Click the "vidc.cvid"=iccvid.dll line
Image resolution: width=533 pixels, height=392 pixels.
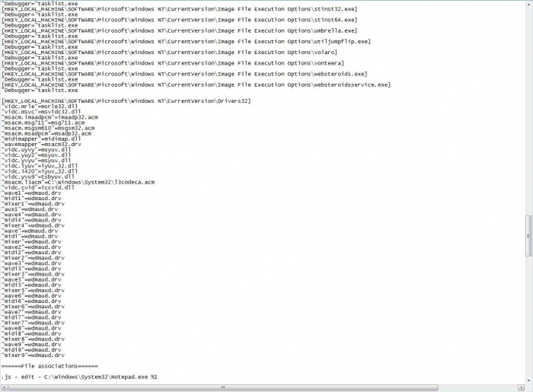coord(38,187)
